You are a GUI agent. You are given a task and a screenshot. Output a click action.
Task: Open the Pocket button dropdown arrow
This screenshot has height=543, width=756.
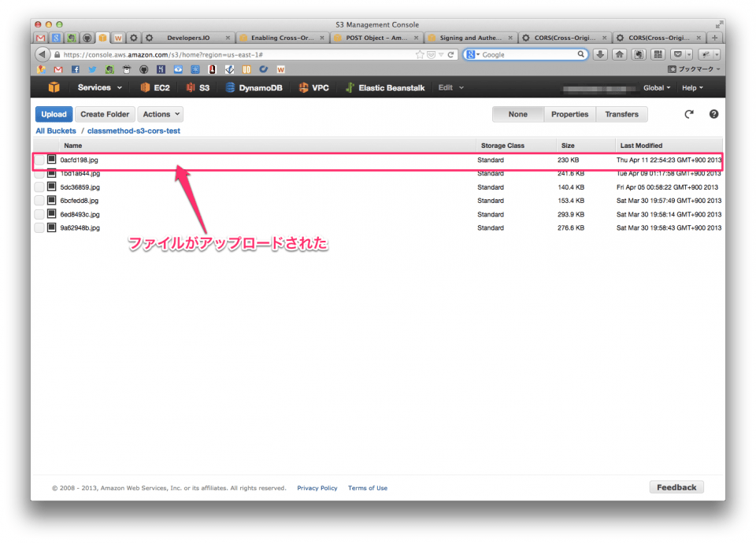click(x=689, y=54)
